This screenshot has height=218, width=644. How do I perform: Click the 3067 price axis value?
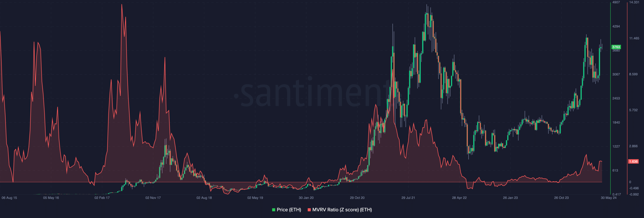coord(616,74)
